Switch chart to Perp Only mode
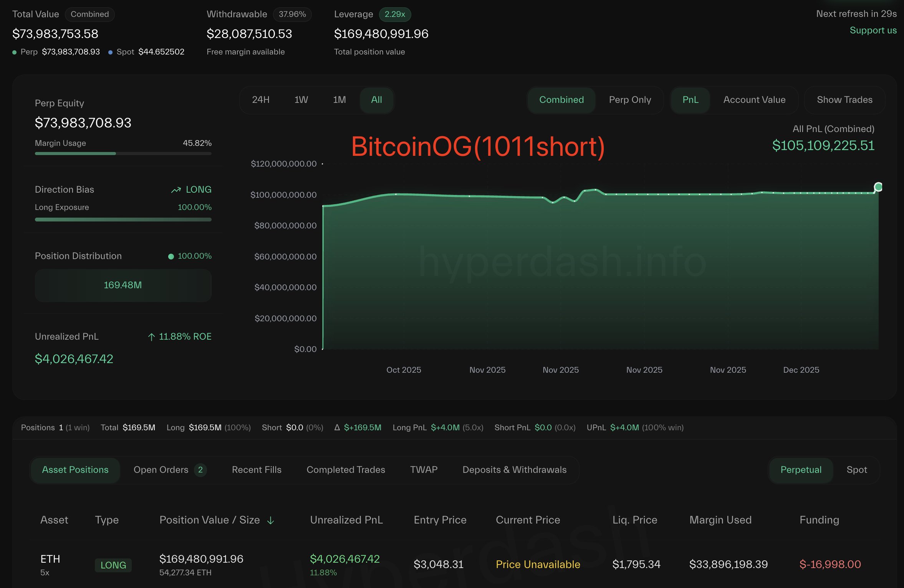 point(630,100)
